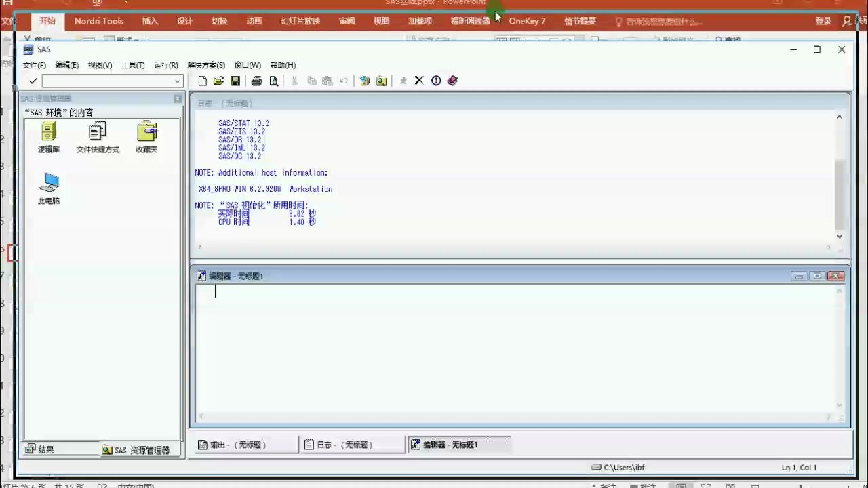Open a file using the folder icon

[x=218, y=81]
